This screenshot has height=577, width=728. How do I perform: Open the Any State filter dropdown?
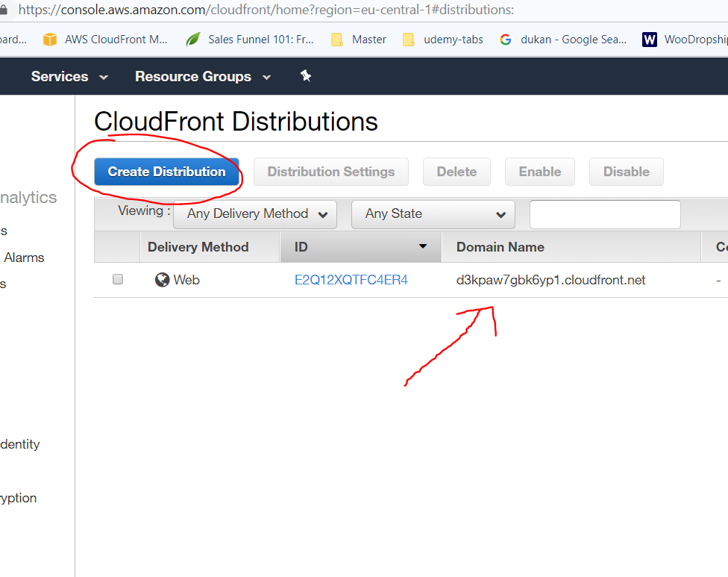[433, 214]
